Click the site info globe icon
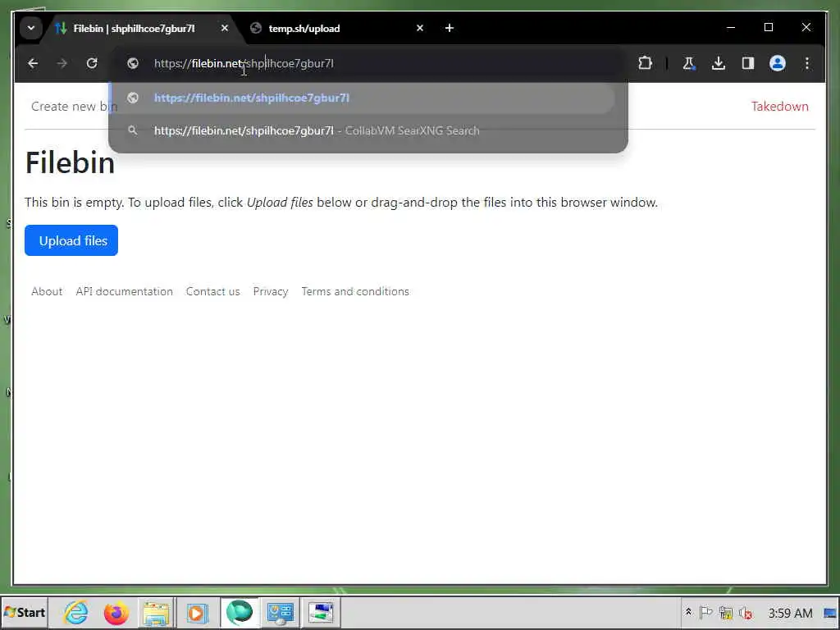Image resolution: width=840 pixels, height=630 pixels. pyautogui.click(x=133, y=63)
